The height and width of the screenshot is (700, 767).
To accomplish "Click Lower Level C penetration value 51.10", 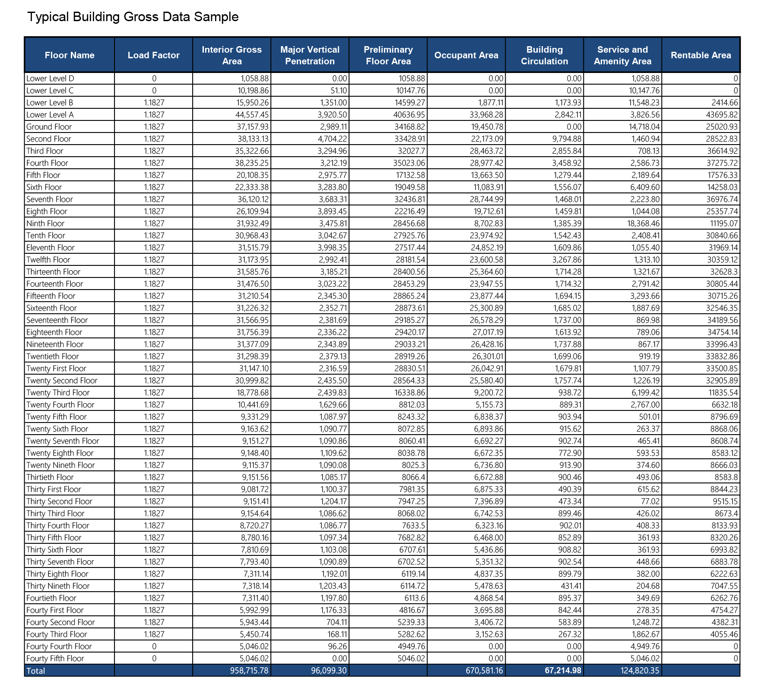I will [338, 91].
